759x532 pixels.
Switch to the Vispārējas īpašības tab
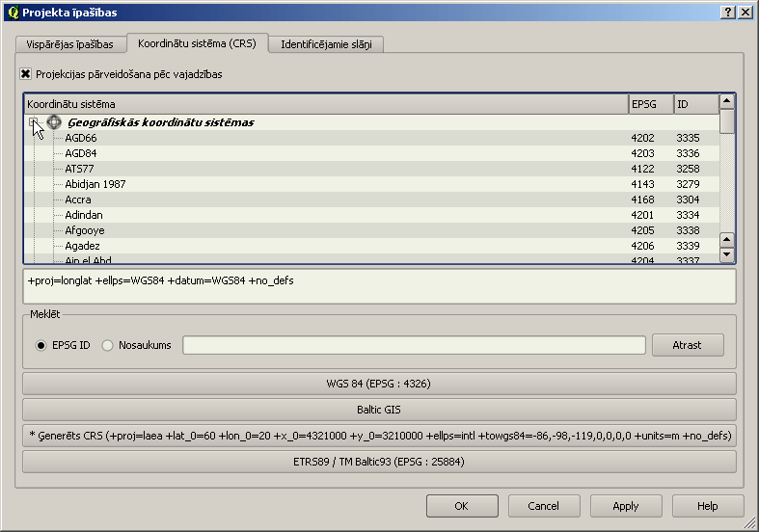point(70,44)
